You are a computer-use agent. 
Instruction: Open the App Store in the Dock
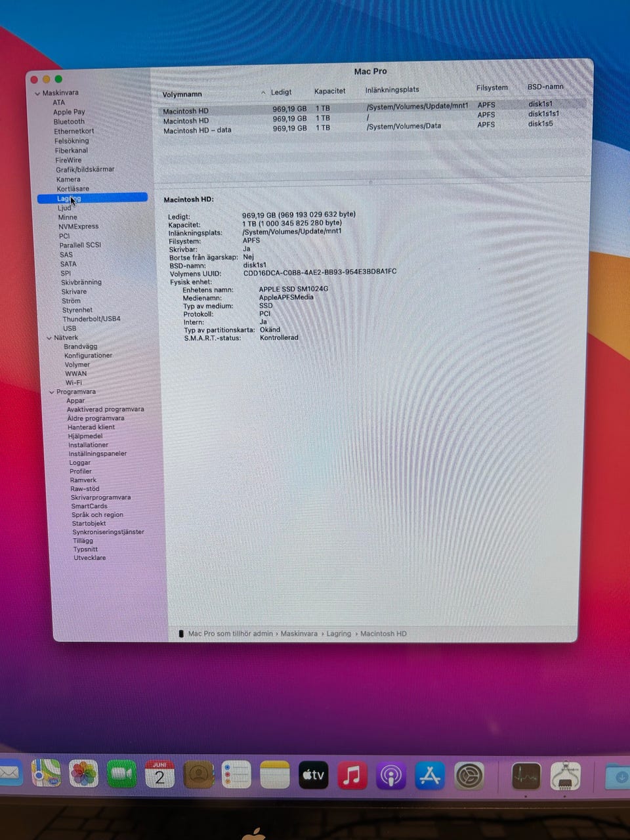(429, 776)
